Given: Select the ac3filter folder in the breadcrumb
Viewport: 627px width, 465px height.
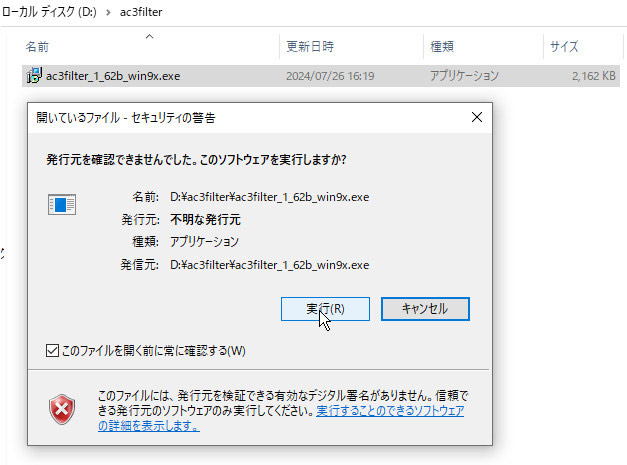Looking at the screenshot, I should [141, 12].
